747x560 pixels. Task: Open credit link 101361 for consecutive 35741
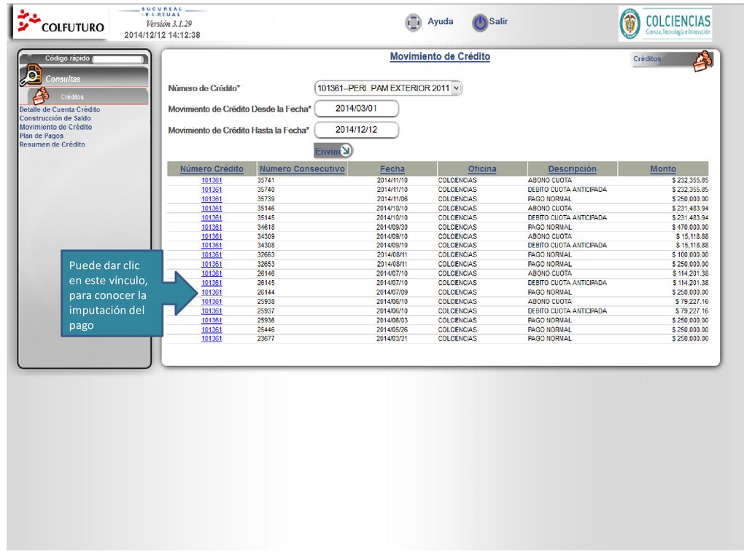pyautogui.click(x=212, y=181)
